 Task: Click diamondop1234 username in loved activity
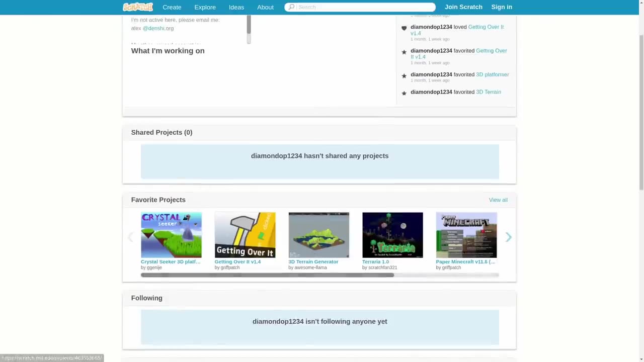click(x=431, y=27)
